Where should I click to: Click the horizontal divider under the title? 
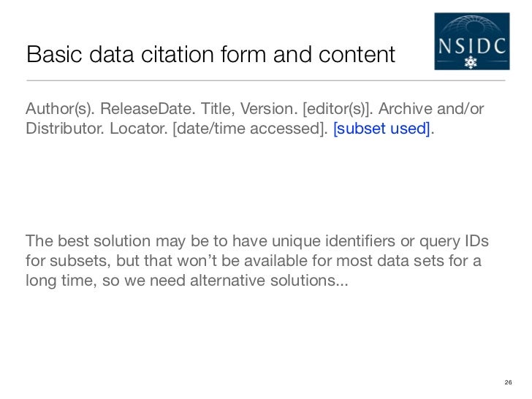point(266,80)
